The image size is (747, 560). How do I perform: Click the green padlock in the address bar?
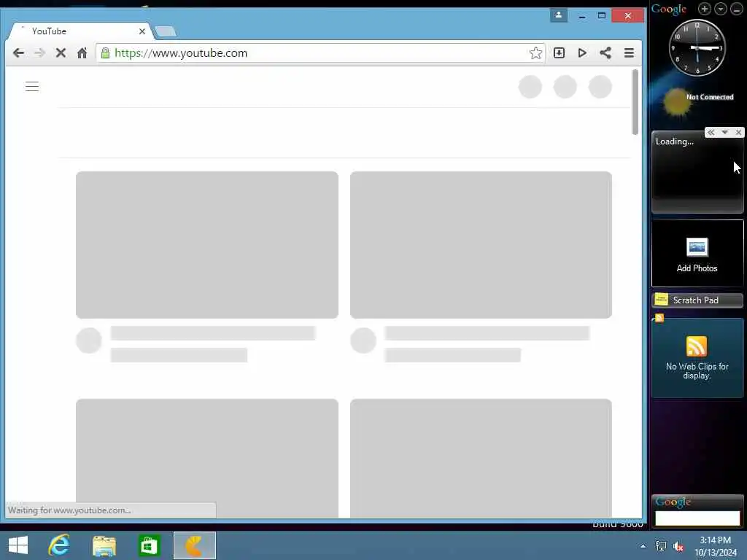[x=105, y=52]
